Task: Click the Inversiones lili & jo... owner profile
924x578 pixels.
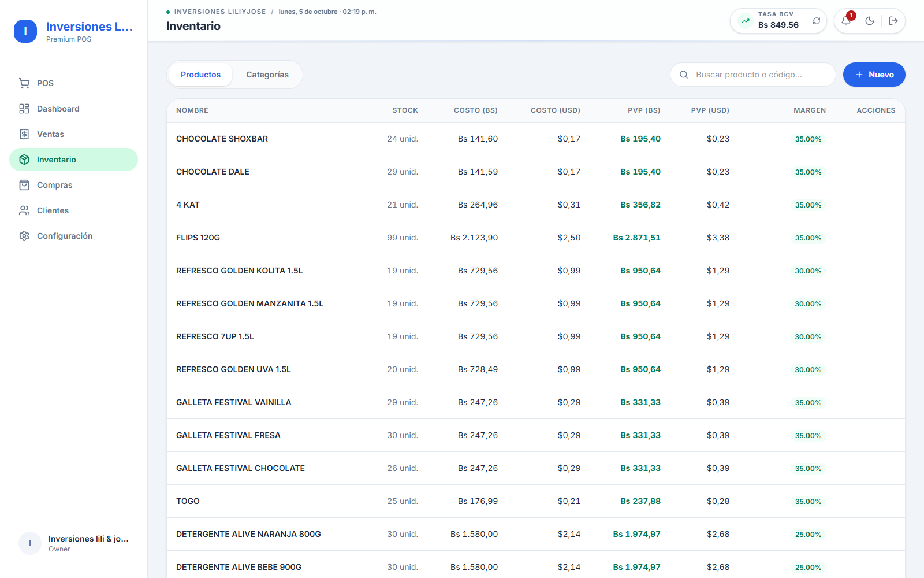Action: tap(73, 543)
